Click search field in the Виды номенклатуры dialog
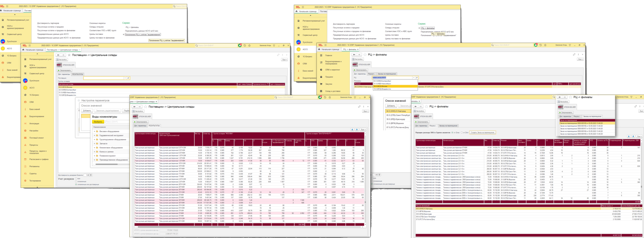Viewport: 644px width, 238px height. pos(117,122)
